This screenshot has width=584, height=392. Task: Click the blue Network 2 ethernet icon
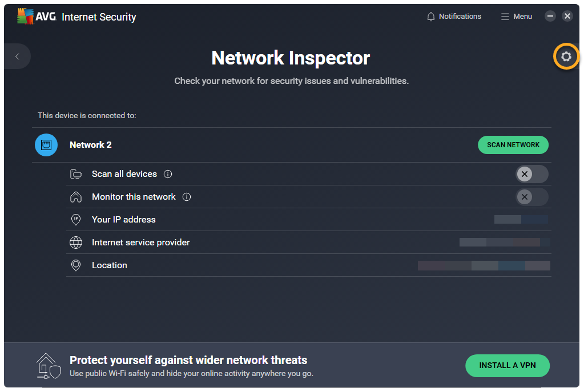(x=46, y=145)
